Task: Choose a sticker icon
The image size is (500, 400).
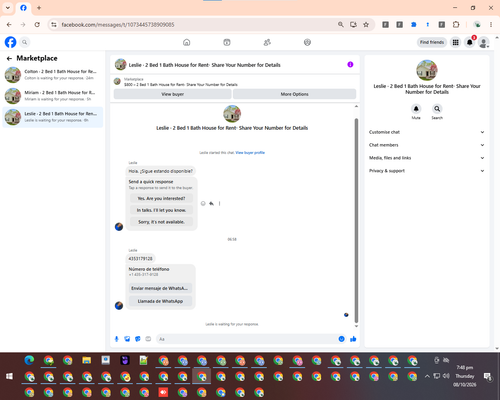Action: point(138,339)
